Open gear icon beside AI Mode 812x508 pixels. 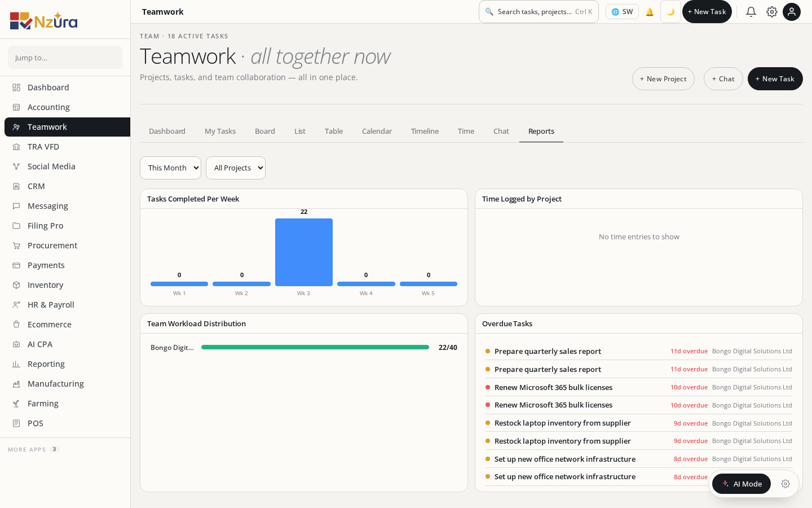coord(785,484)
